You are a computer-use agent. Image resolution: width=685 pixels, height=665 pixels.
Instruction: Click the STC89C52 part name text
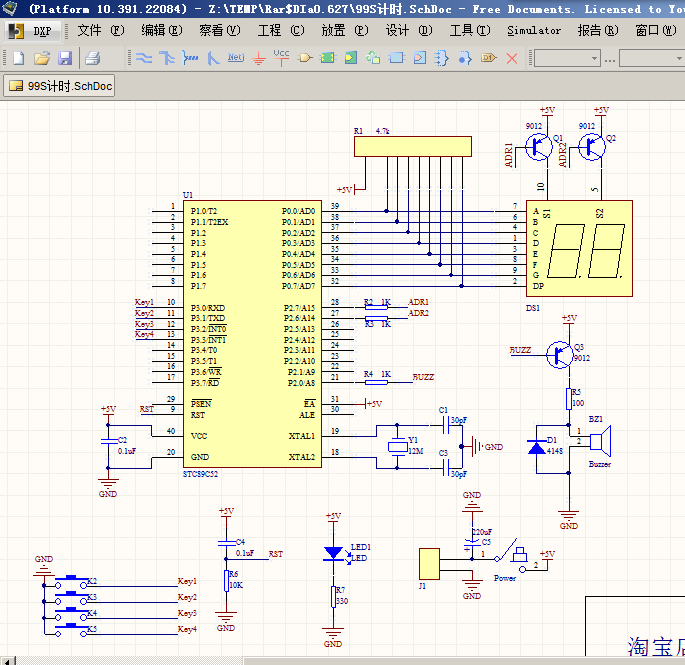[x=200, y=474]
